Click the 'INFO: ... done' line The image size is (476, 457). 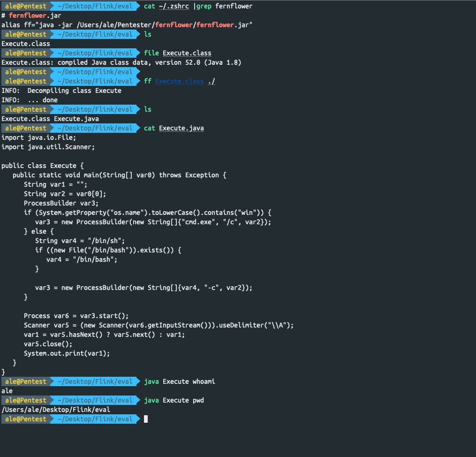(x=30, y=100)
